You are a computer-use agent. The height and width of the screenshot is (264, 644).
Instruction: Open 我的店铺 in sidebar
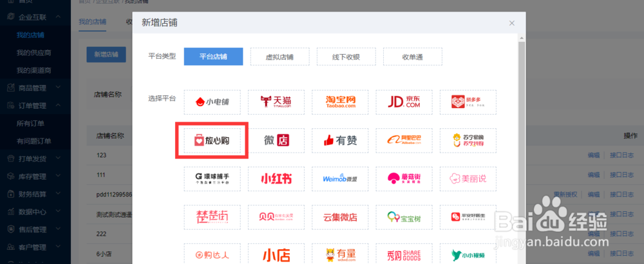[x=30, y=35]
